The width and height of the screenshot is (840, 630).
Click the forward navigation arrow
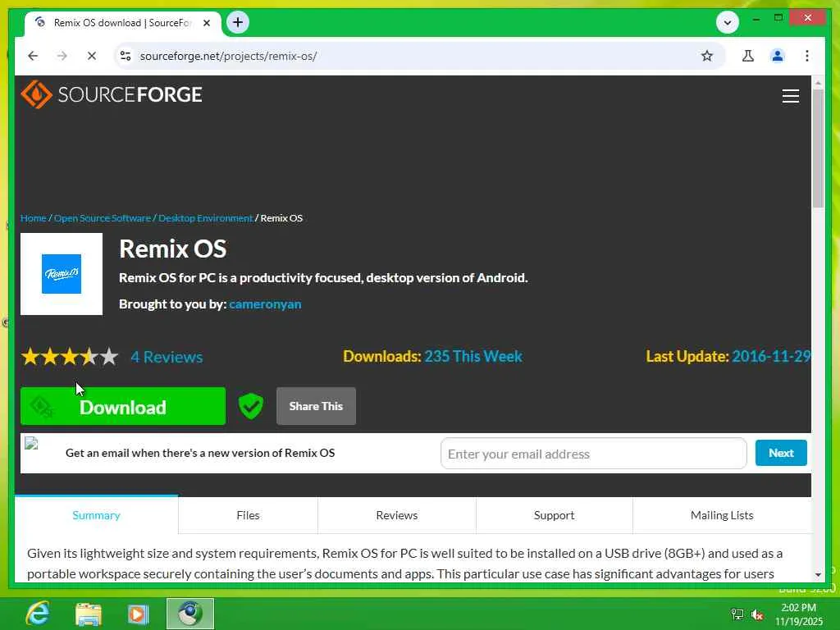(62, 56)
